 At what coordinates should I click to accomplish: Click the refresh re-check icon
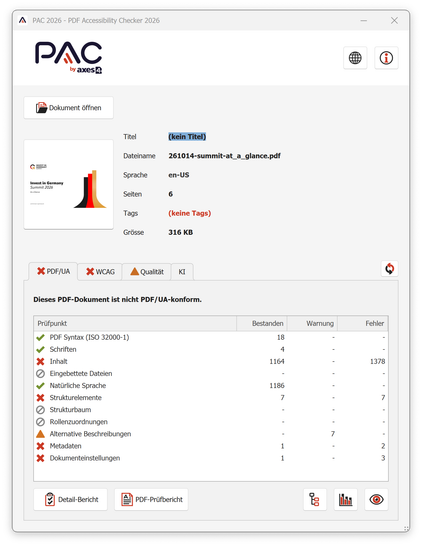pyautogui.click(x=390, y=268)
